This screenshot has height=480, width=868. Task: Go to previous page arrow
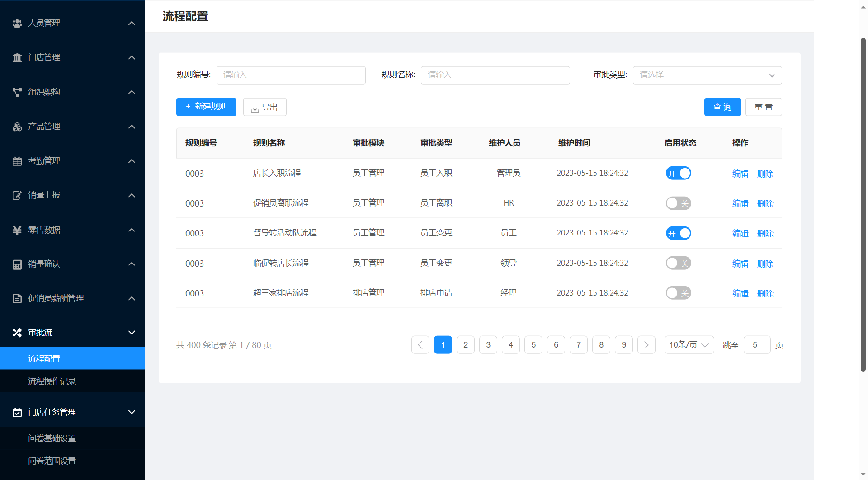point(420,345)
